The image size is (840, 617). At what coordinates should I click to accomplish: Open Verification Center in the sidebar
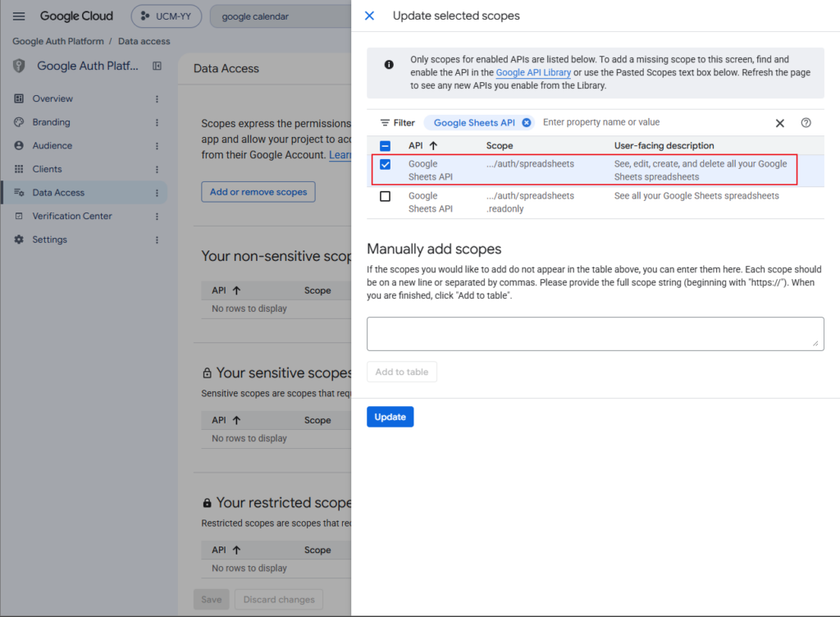click(72, 217)
